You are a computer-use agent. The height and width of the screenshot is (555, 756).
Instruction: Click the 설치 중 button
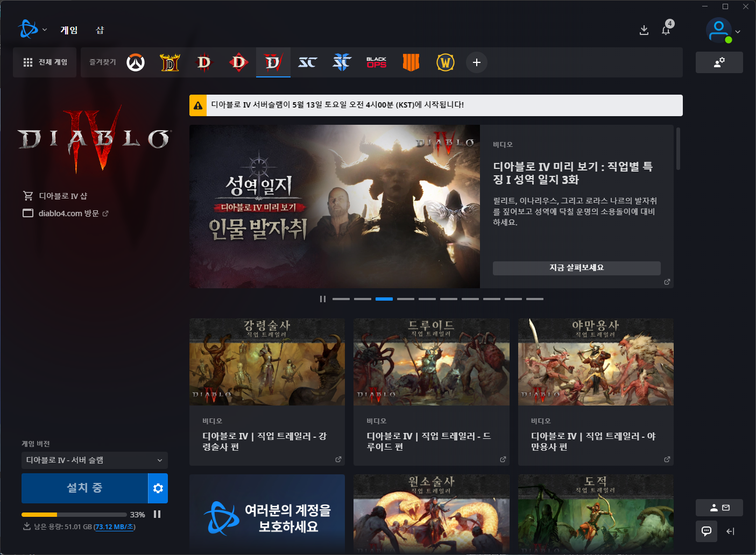[84, 488]
